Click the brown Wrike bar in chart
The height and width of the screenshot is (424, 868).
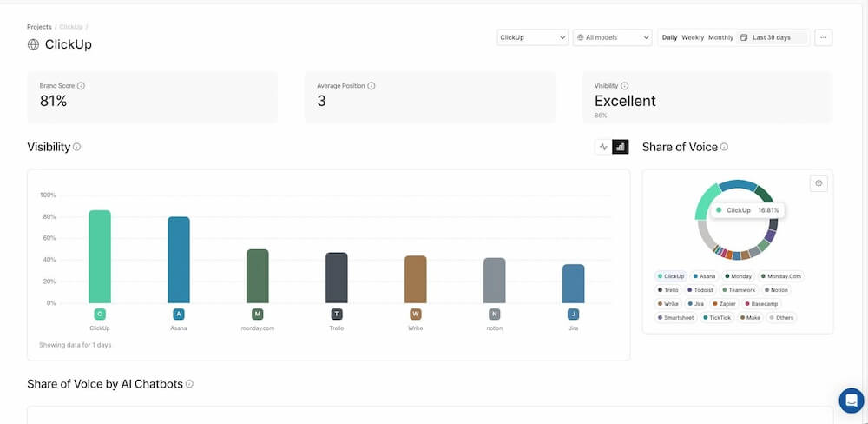[x=416, y=280]
